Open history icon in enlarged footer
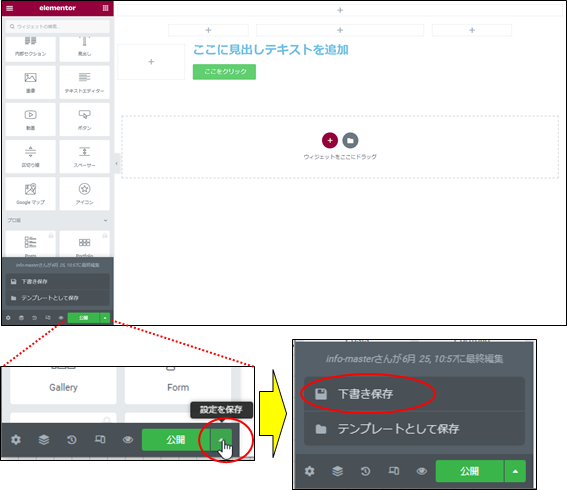The image size is (567, 490). tap(365, 471)
